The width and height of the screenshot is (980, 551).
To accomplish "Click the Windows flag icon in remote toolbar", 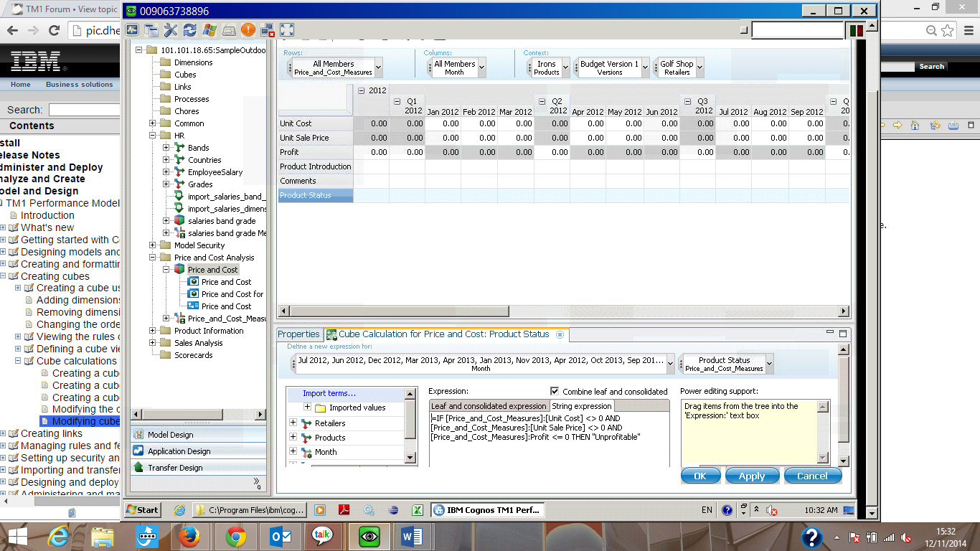I will [x=209, y=30].
